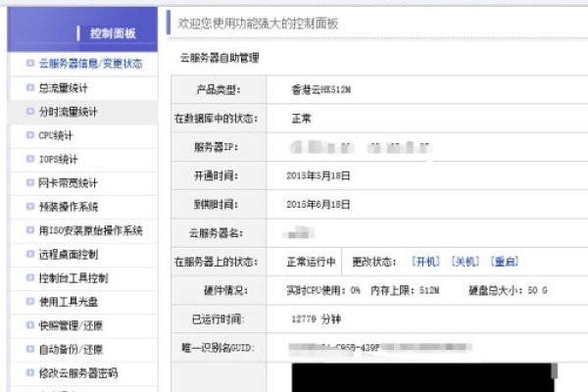This screenshot has width=588, height=392.
Task: Click the [关机] shutdown link
Action: (x=465, y=261)
